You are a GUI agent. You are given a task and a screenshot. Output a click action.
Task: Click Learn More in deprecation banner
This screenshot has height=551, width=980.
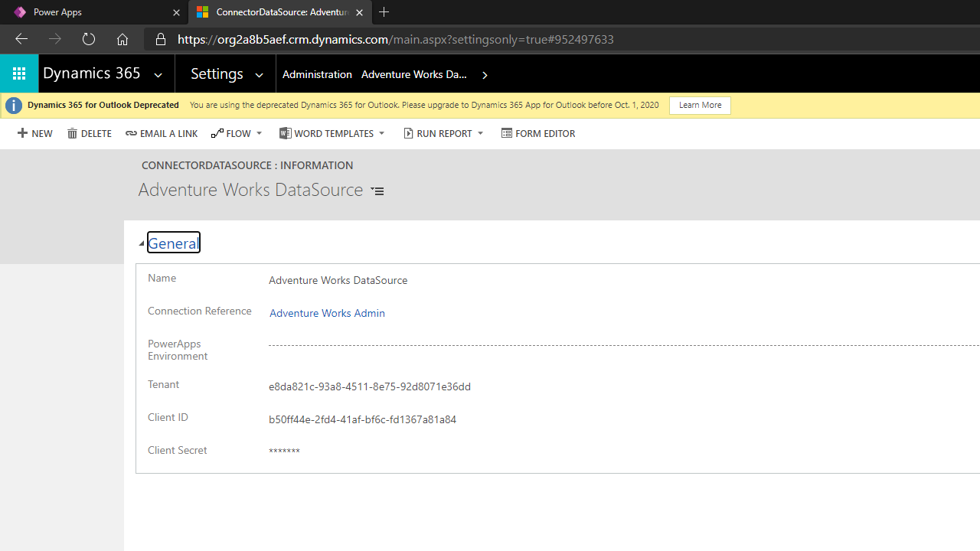[700, 106]
